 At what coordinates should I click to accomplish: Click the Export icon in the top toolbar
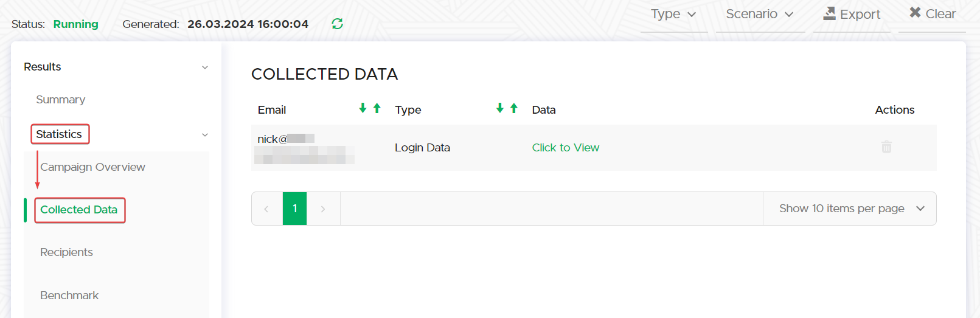[829, 13]
